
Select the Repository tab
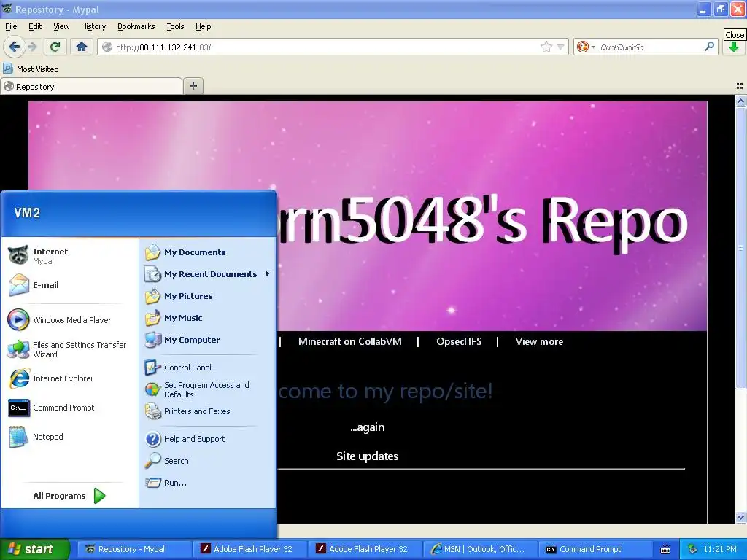coord(91,87)
